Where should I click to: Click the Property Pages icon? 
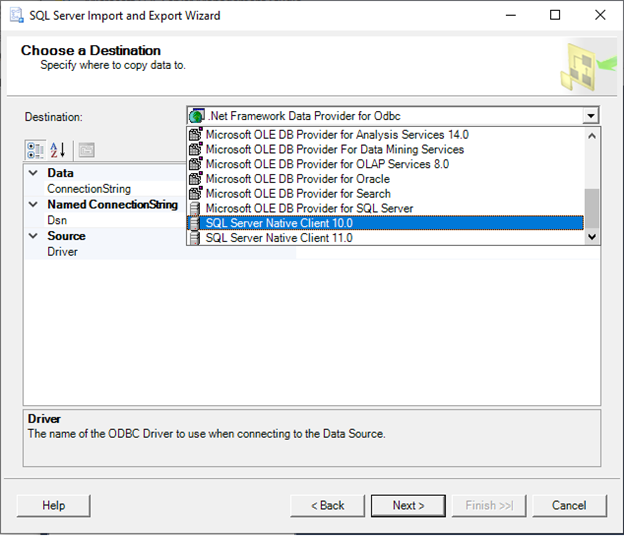(x=86, y=150)
